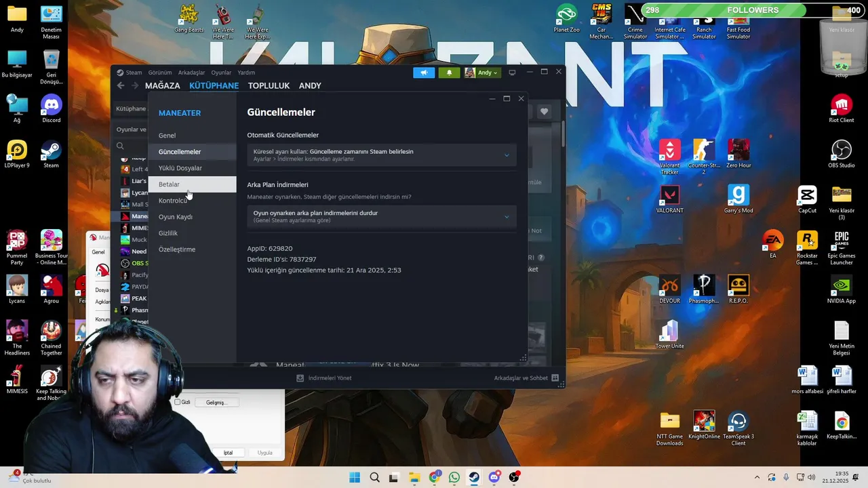This screenshot has height=488, width=868.
Task: Open Yüklü Dosyalar section
Action: coord(192,168)
